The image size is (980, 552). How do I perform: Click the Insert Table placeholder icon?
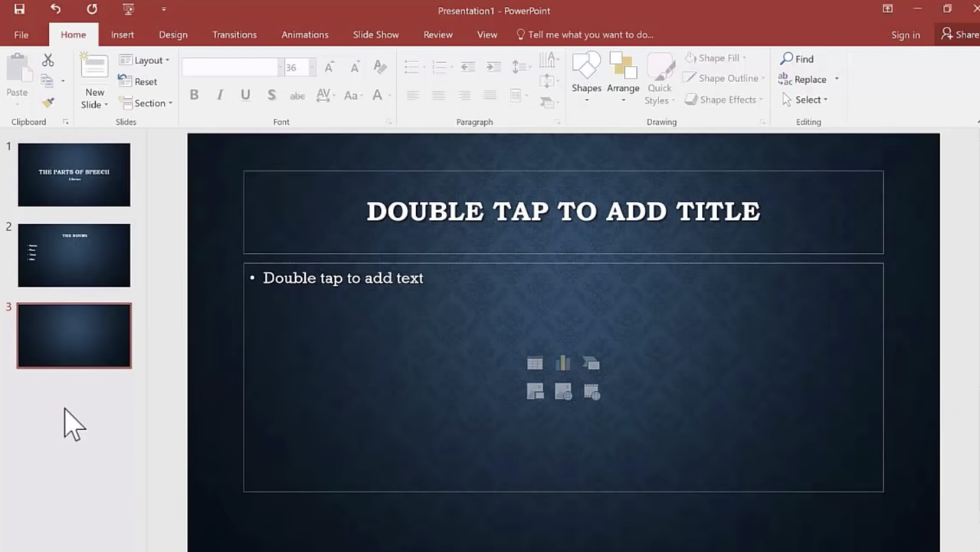[x=535, y=363]
